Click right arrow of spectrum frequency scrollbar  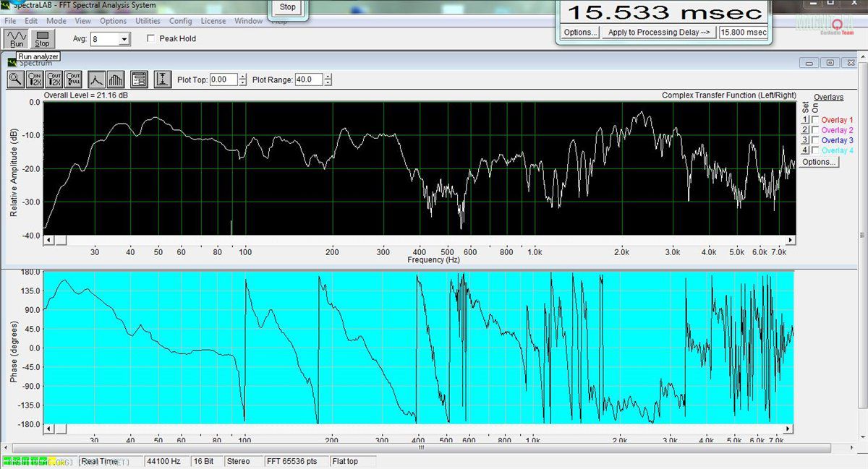click(x=791, y=240)
